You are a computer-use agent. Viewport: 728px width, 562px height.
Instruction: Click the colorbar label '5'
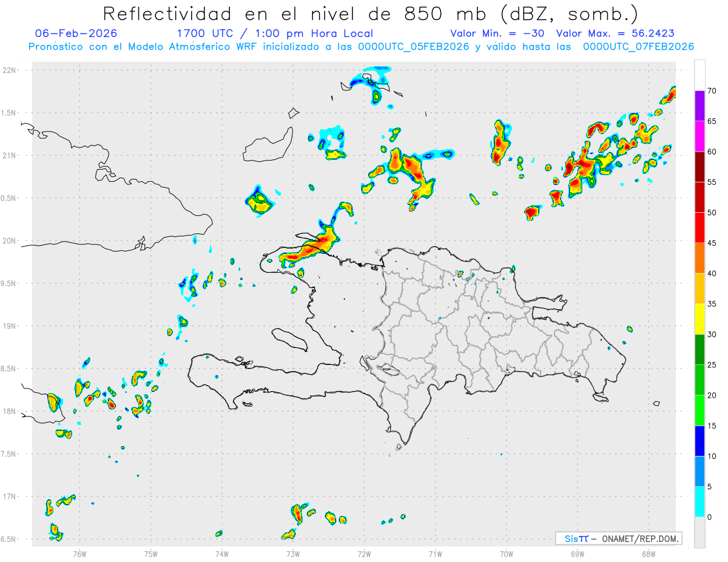coord(709,486)
